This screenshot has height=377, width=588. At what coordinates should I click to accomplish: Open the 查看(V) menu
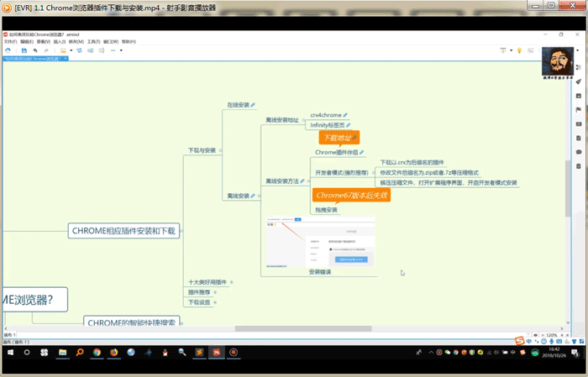click(x=44, y=42)
